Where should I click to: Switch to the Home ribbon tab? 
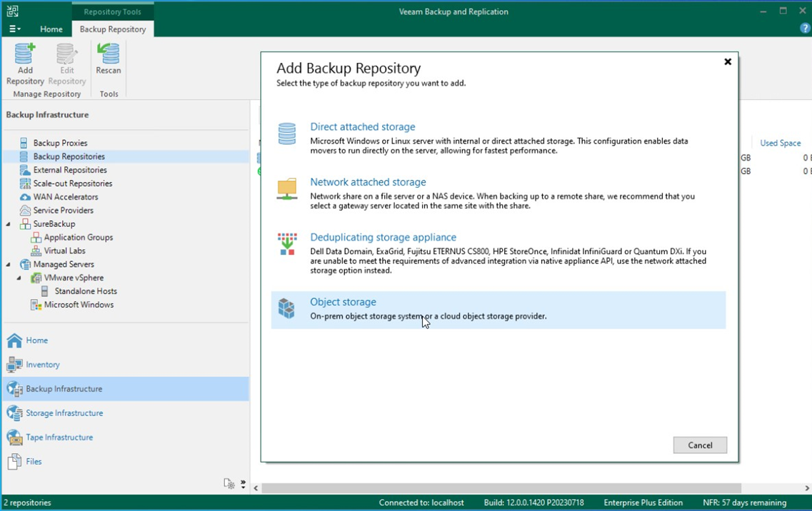(x=51, y=29)
